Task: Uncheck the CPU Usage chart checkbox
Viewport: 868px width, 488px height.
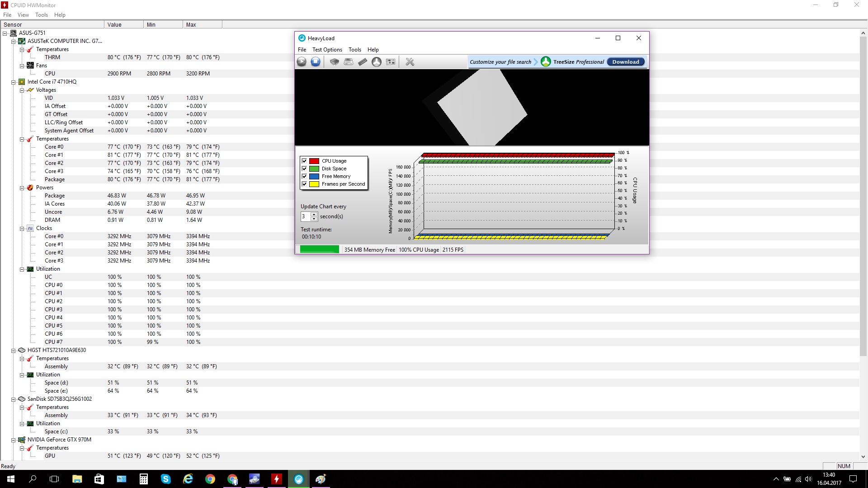Action: pos(304,161)
